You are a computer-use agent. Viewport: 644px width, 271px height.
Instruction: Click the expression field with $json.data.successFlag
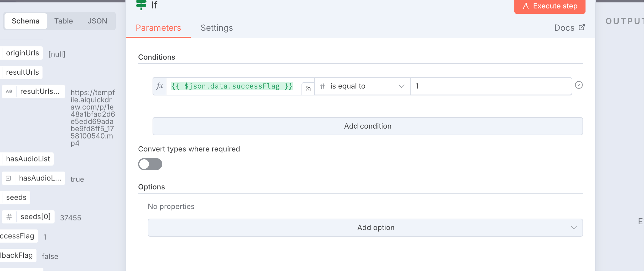[234, 86]
